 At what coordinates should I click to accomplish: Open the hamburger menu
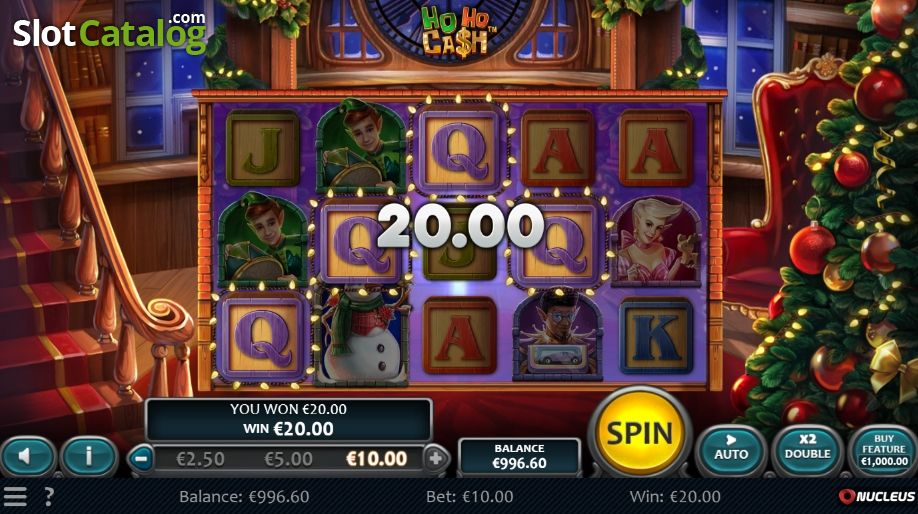tap(15, 496)
